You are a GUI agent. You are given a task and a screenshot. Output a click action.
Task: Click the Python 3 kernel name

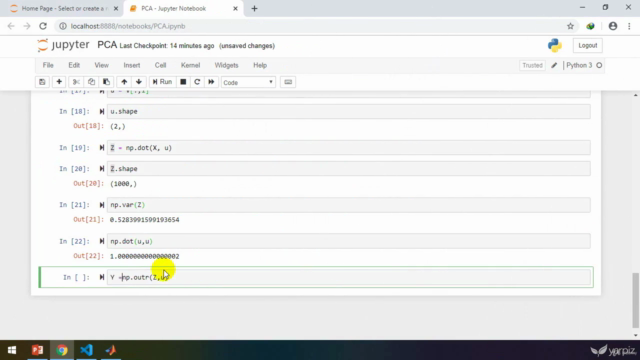579,65
